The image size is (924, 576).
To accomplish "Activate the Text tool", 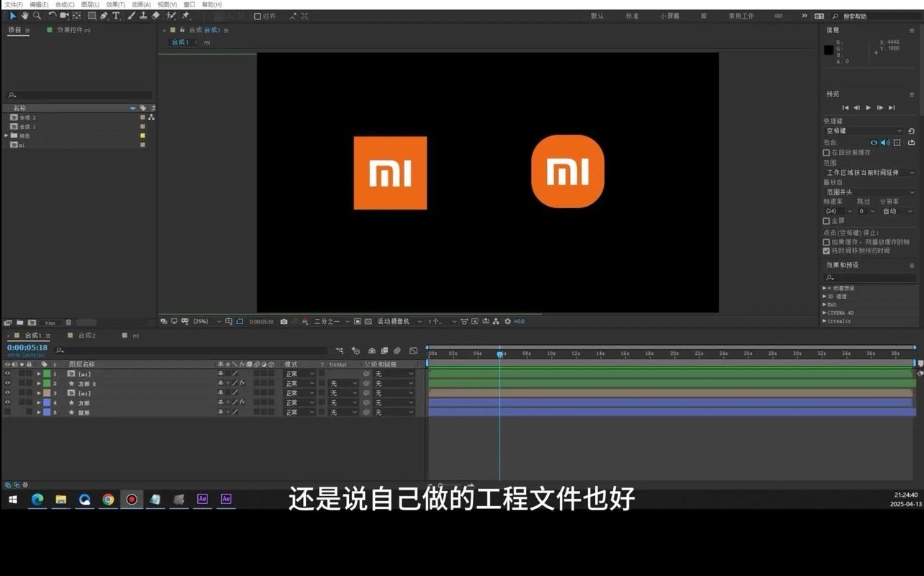I will pos(115,16).
